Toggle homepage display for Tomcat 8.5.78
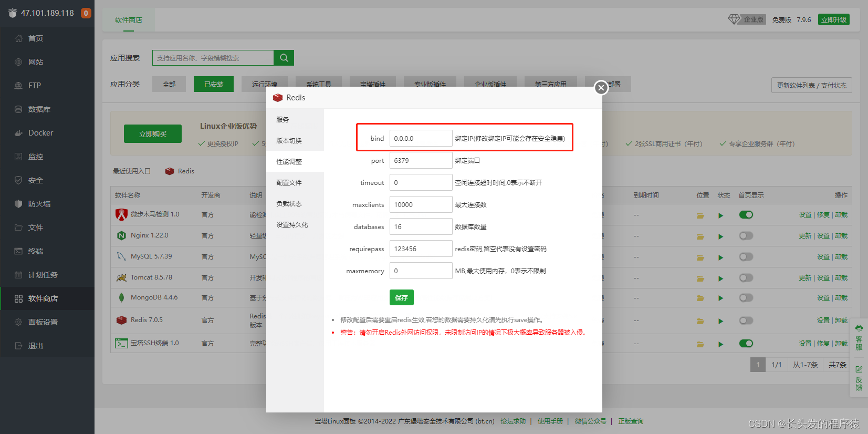Image resolution: width=868 pixels, height=434 pixels. click(x=746, y=277)
